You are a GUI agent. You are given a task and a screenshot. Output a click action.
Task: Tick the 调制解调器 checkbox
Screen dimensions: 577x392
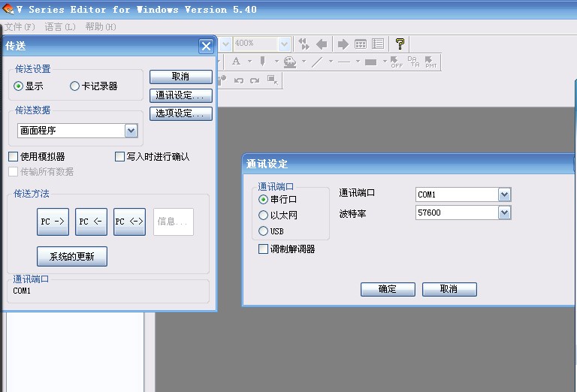pos(263,249)
